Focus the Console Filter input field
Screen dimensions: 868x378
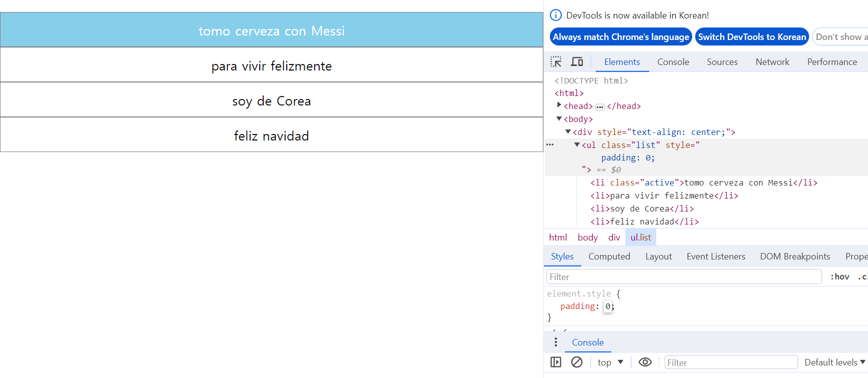pos(731,362)
